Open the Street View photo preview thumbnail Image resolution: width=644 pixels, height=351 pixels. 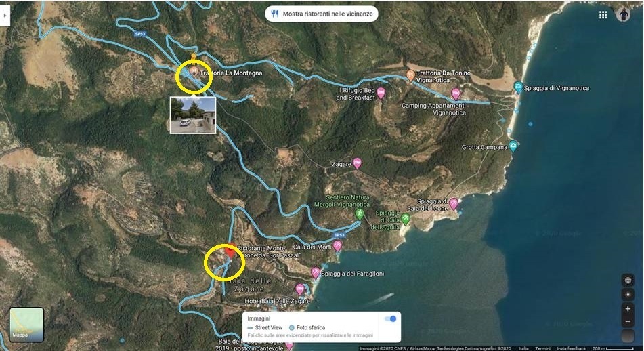[192, 115]
